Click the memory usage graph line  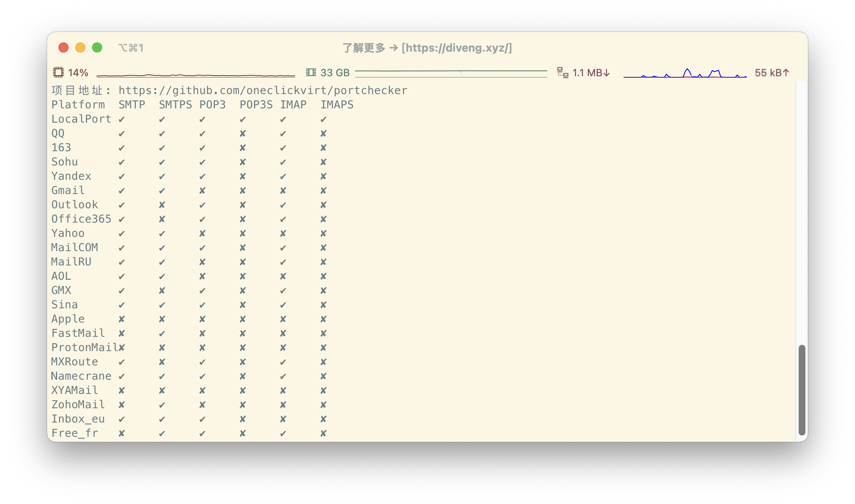pos(451,73)
